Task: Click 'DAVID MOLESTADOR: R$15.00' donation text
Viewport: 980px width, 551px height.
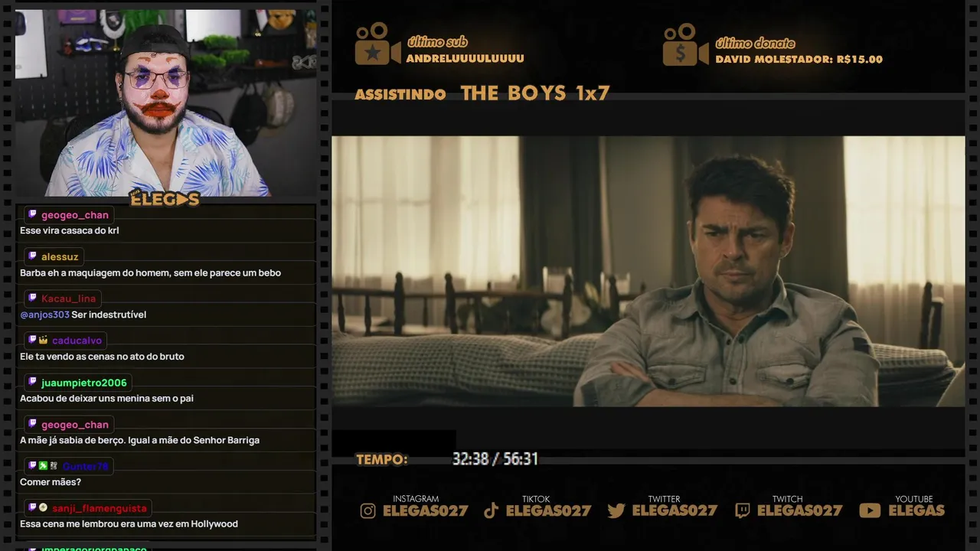Action: 799,60
